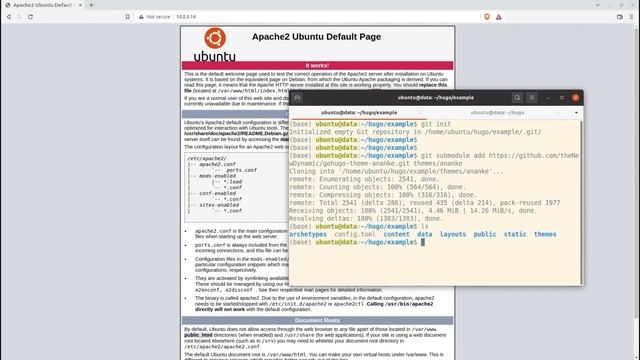The image size is (640, 360).
Task: Open terminal search magnifier icon
Action: point(517,98)
